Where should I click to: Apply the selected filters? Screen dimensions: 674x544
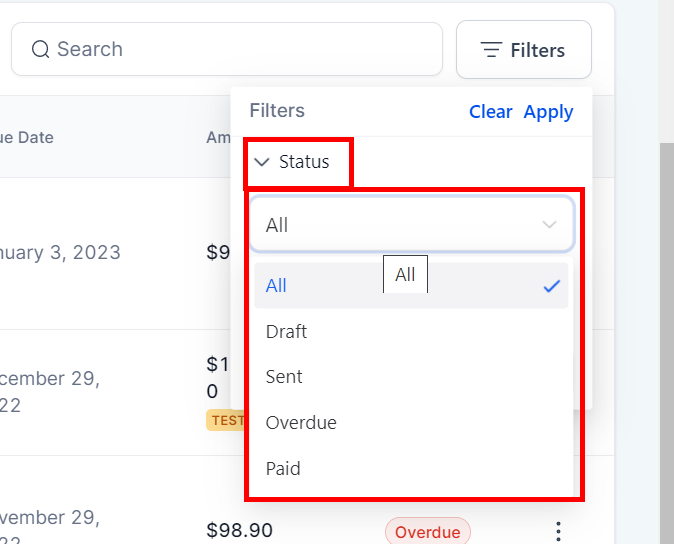tap(548, 112)
